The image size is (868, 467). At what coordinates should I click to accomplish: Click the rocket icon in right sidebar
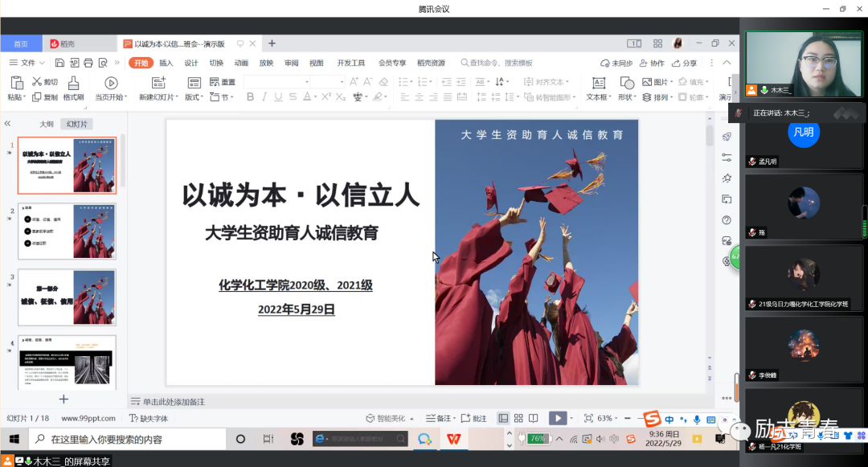click(727, 137)
